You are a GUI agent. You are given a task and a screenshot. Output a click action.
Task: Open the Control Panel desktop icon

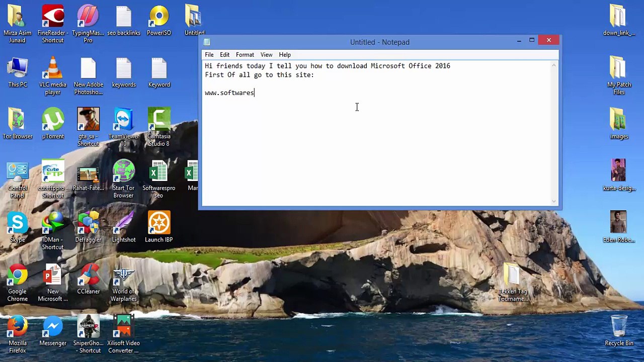click(x=18, y=179)
